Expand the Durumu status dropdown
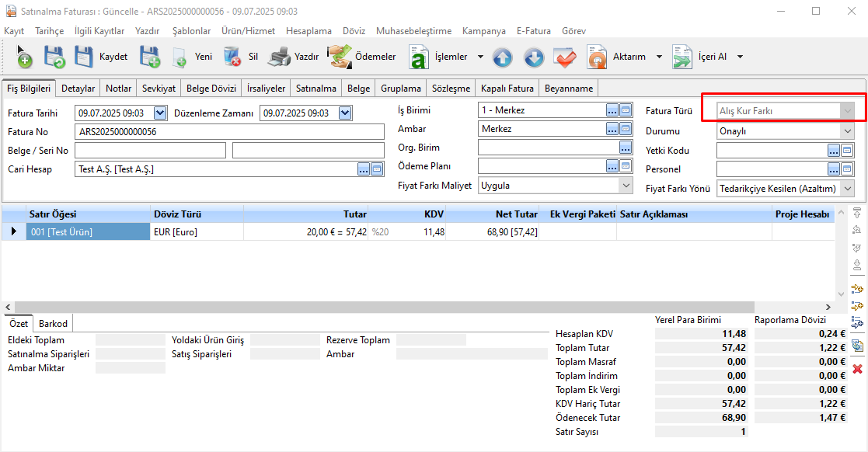The image size is (868, 452). [x=847, y=131]
